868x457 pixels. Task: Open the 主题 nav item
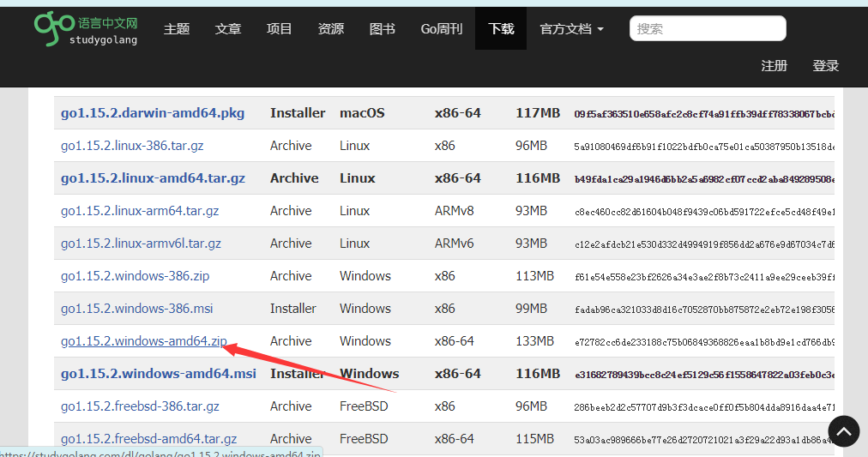click(x=177, y=29)
